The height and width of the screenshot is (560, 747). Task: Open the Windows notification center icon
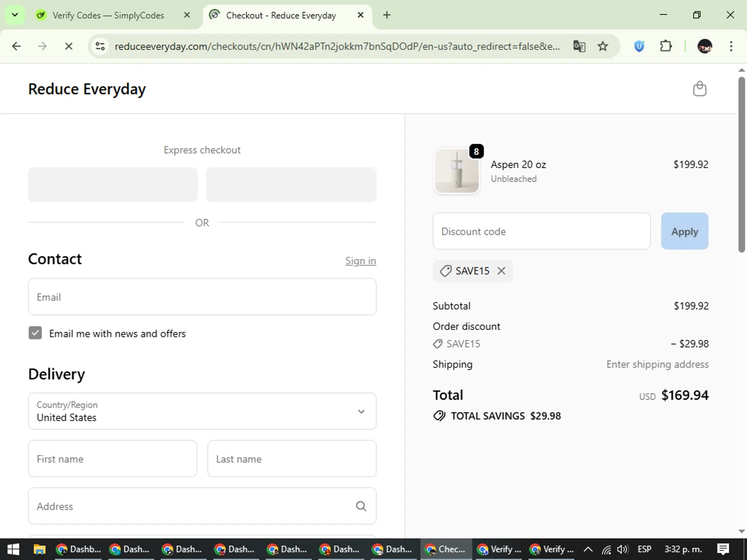coord(723,549)
